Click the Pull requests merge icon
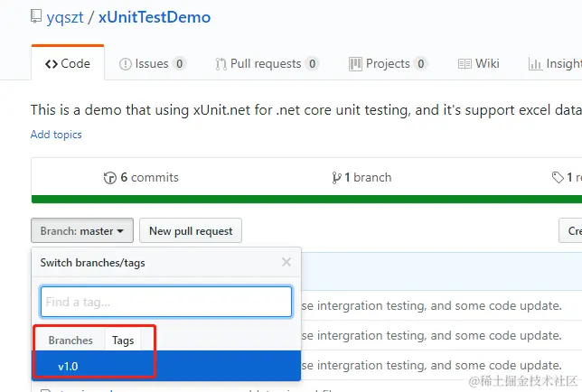 (221, 64)
